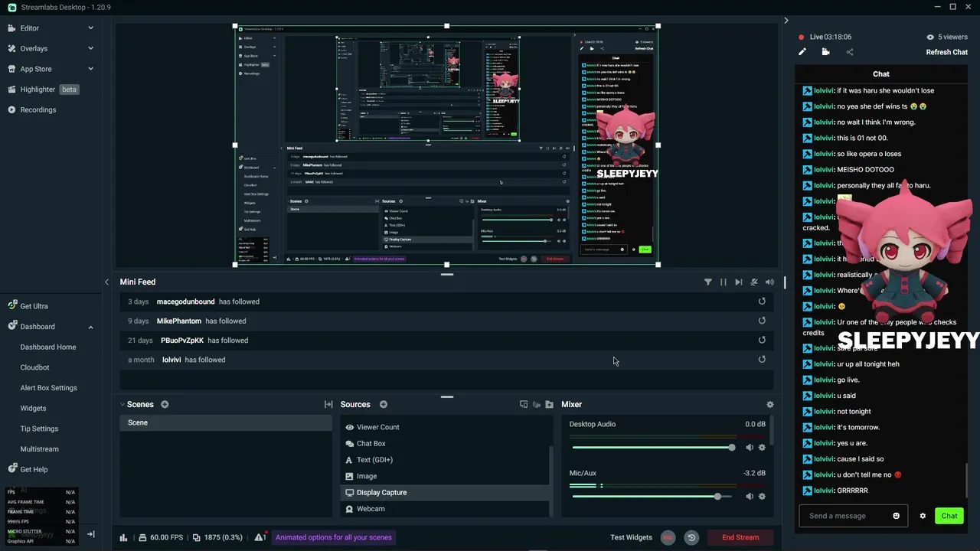Viewport: 980px width, 551px height.
Task: Click Animated options for all your scenes
Action: tap(334, 537)
